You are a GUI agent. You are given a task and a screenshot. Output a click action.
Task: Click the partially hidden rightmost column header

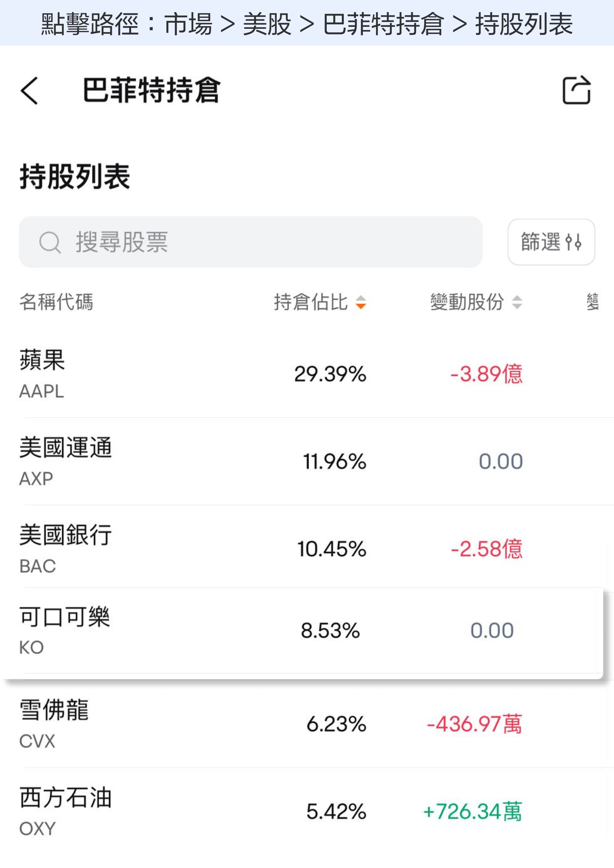click(593, 302)
